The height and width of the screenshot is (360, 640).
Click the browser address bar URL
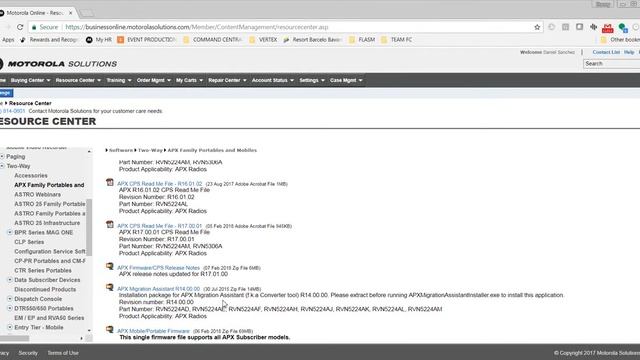click(197, 27)
